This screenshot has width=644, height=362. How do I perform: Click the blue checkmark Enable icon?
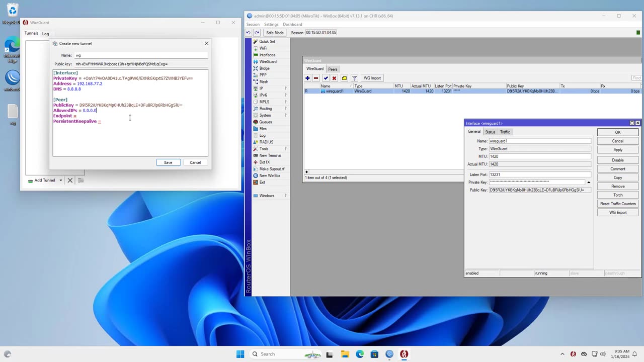pos(326,78)
